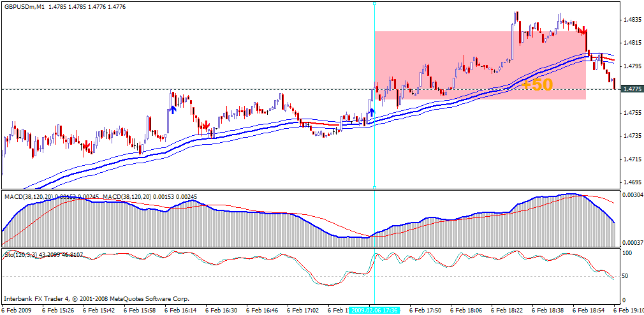Click the 6 Feb 17:02 time label
The width and height of the screenshot is (644, 315).
[303, 311]
